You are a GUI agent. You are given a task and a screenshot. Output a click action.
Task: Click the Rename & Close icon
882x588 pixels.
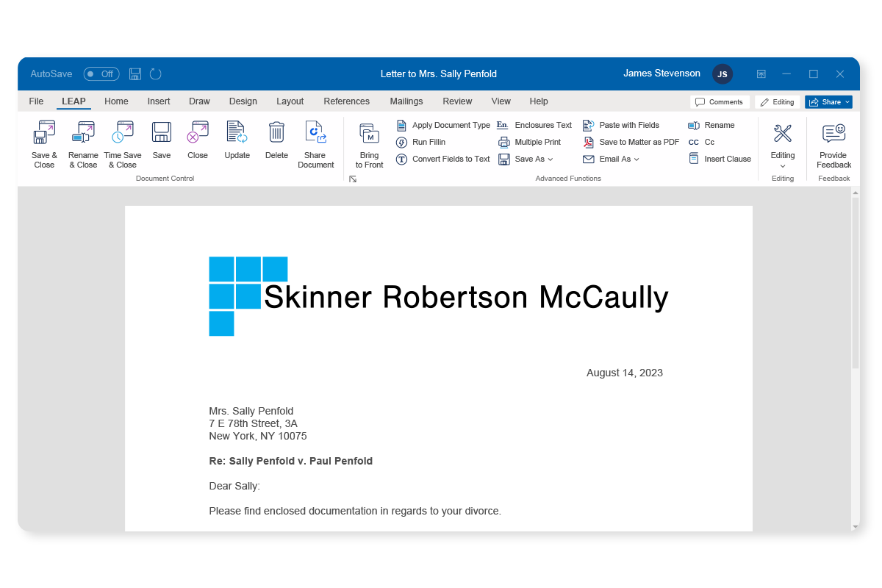tap(83, 132)
